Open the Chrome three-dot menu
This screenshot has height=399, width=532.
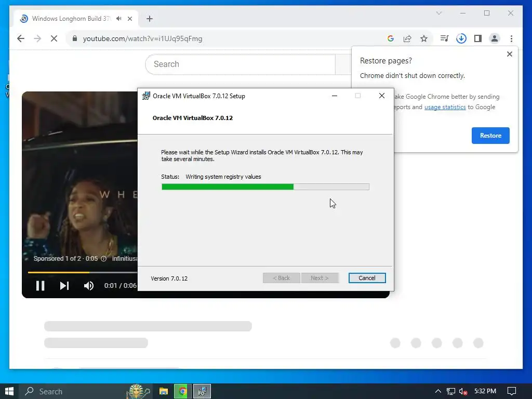pos(511,38)
